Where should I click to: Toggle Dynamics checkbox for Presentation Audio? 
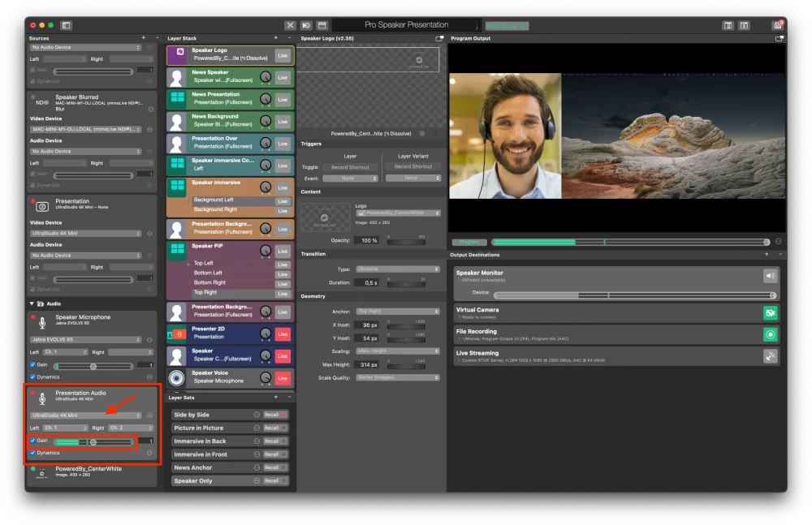(32, 453)
